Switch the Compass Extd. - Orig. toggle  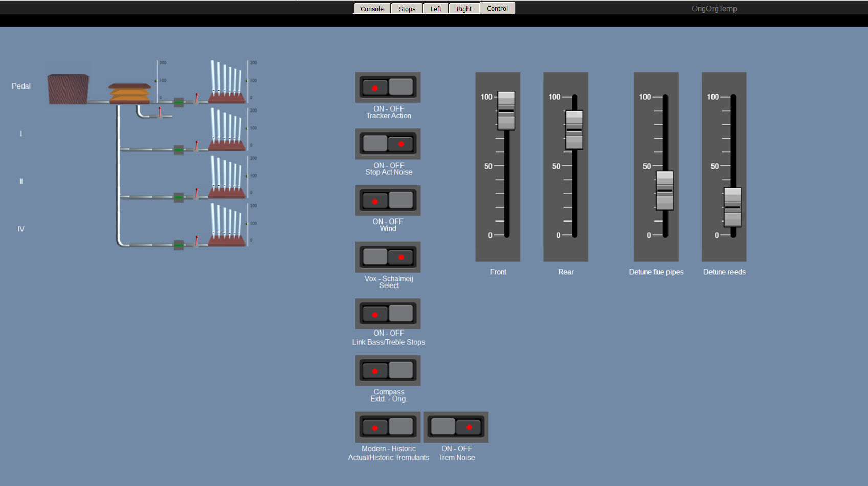388,371
